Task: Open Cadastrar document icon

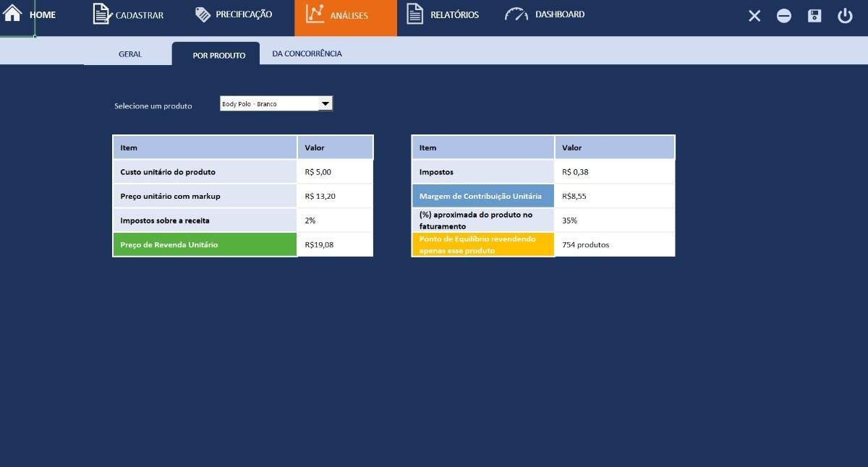Action: pyautogui.click(x=101, y=14)
